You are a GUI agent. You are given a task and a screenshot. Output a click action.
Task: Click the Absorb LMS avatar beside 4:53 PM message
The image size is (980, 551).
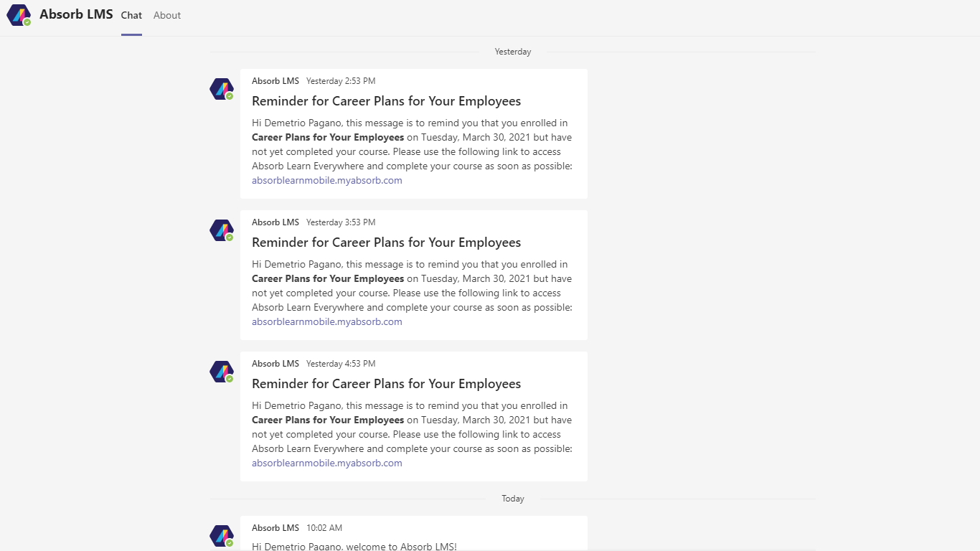point(222,372)
